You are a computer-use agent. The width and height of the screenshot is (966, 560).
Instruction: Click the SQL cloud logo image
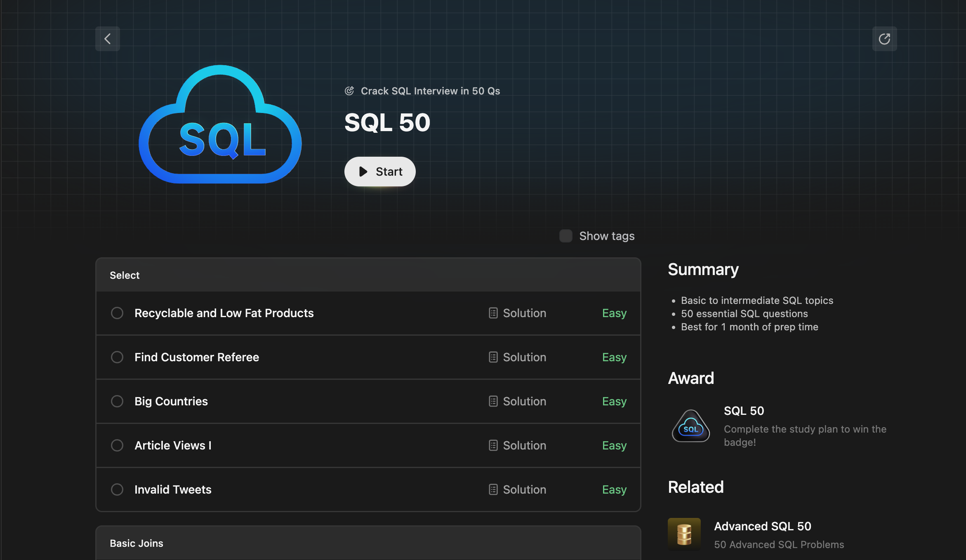(220, 124)
